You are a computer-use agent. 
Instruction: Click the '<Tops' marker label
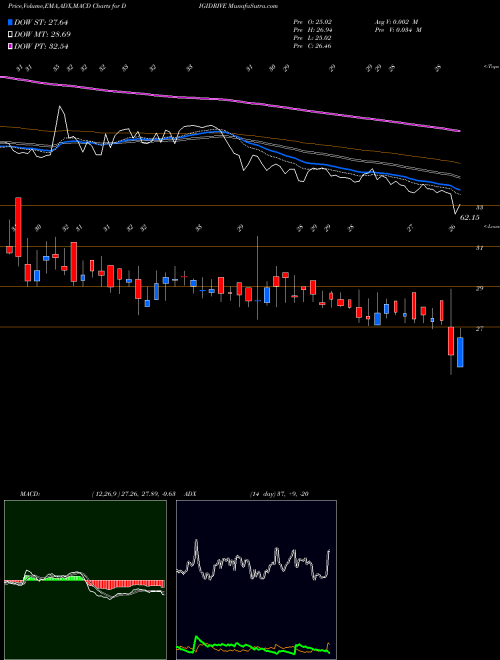491,67
